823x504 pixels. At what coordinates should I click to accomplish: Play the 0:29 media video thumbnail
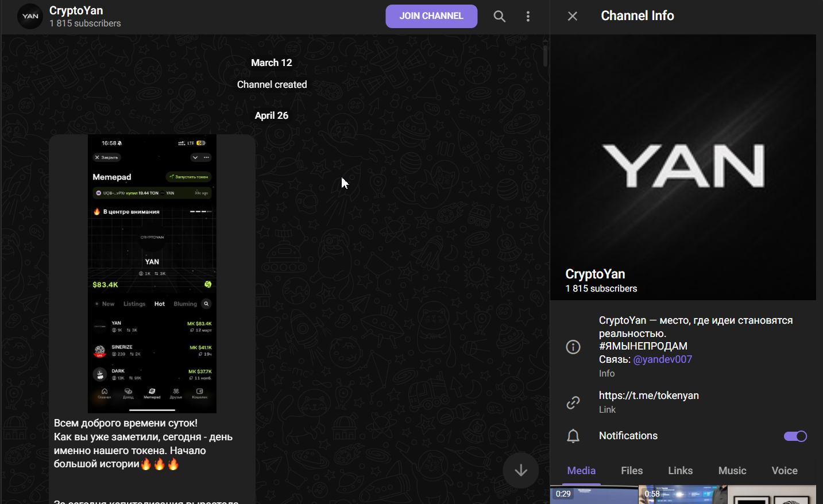click(x=594, y=495)
